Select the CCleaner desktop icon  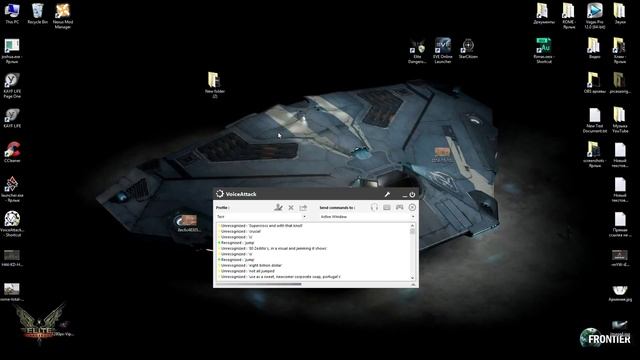click(x=12, y=152)
